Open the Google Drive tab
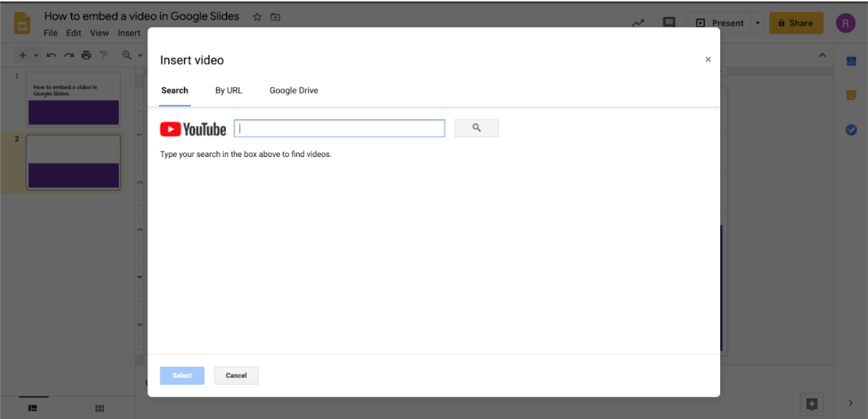868x419 pixels. click(293, 90)
